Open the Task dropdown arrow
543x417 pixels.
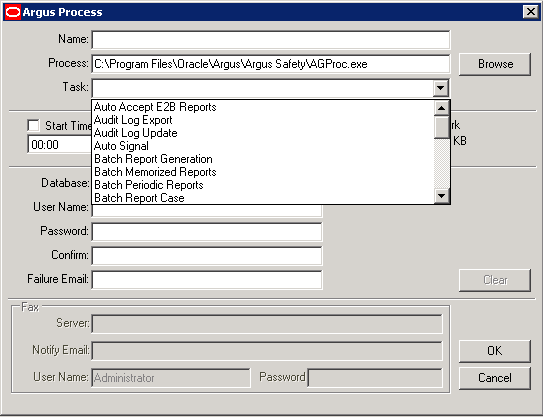click(440, 88)
